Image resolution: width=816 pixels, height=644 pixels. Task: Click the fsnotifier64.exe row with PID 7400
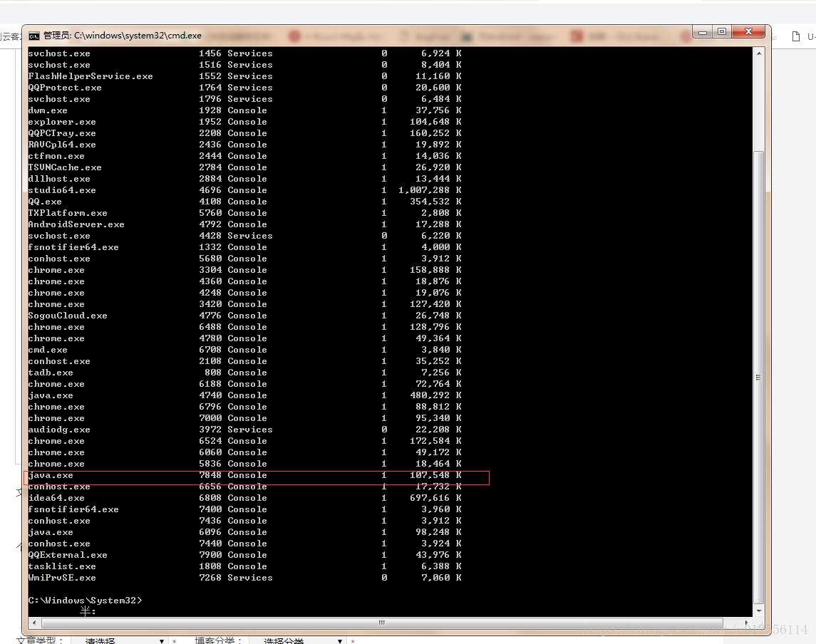[x=244, y=509]
